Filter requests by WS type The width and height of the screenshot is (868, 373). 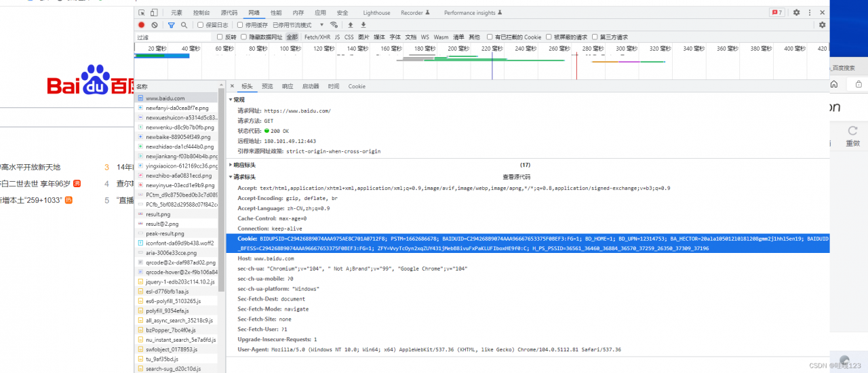pyautogui.click(x=425, y=37)
